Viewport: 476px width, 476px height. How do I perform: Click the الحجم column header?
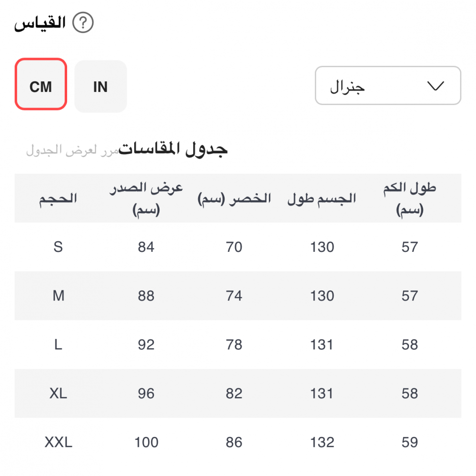click(x=58, y=198)
